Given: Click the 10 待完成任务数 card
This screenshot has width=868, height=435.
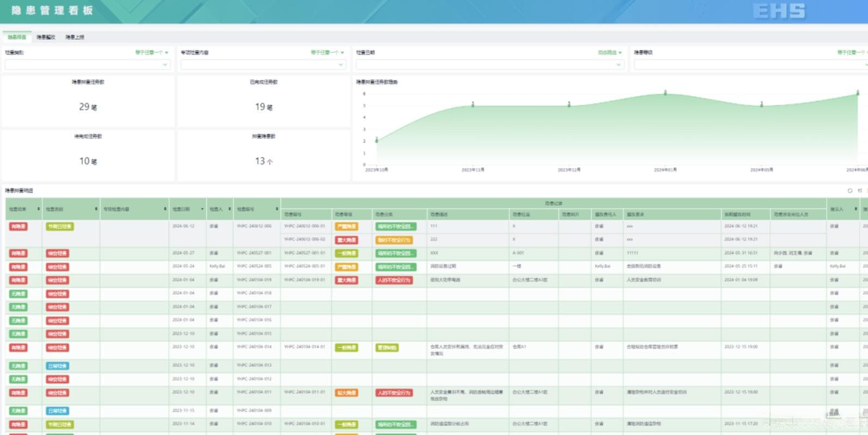Looking at the screenshot, I should pos(88,155).
